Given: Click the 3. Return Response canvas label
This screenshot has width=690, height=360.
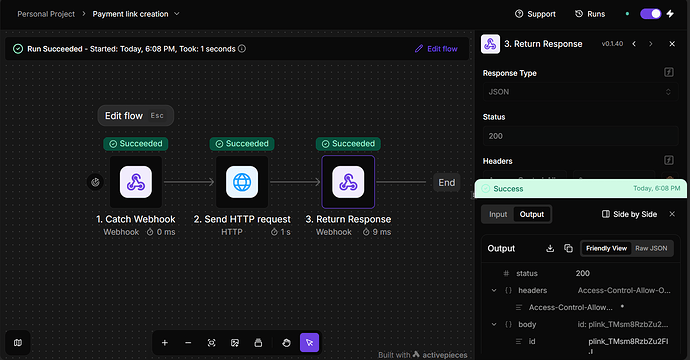Looking at the screenshot, I should [348, 219].
